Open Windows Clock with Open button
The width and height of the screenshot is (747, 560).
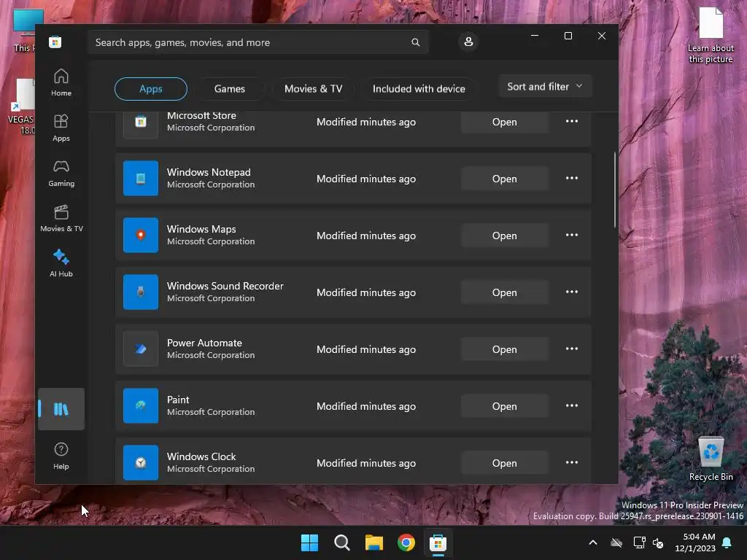pos(505,462)
